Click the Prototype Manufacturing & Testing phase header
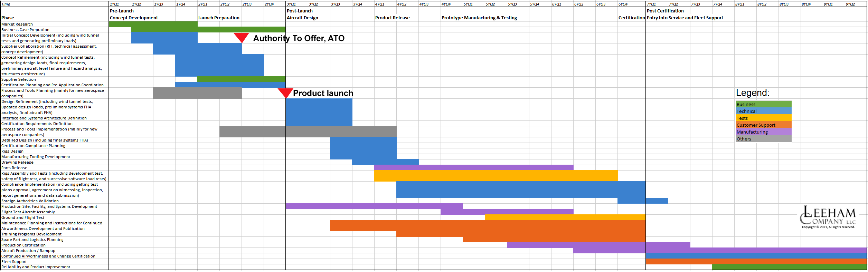 point(479,18)
